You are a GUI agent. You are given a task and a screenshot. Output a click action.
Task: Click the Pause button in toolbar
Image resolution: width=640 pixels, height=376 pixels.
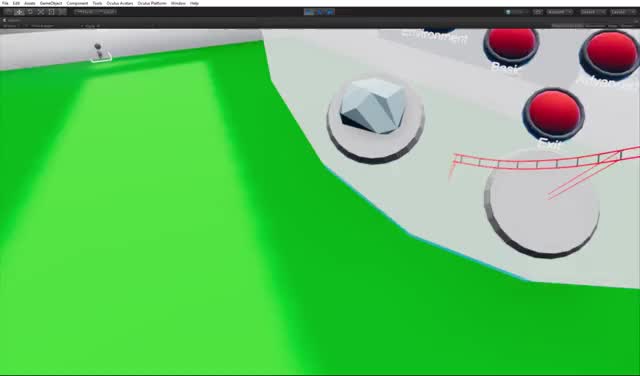coord(320,12)
